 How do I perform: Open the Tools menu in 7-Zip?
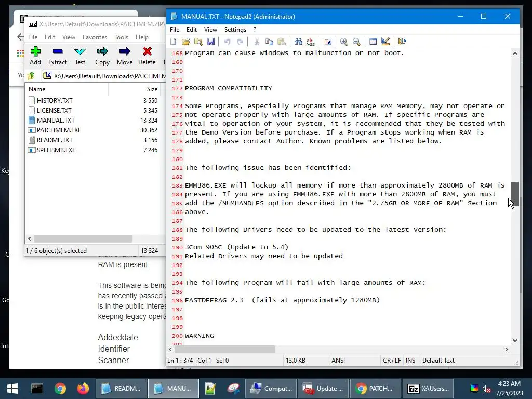click(121, 37)
